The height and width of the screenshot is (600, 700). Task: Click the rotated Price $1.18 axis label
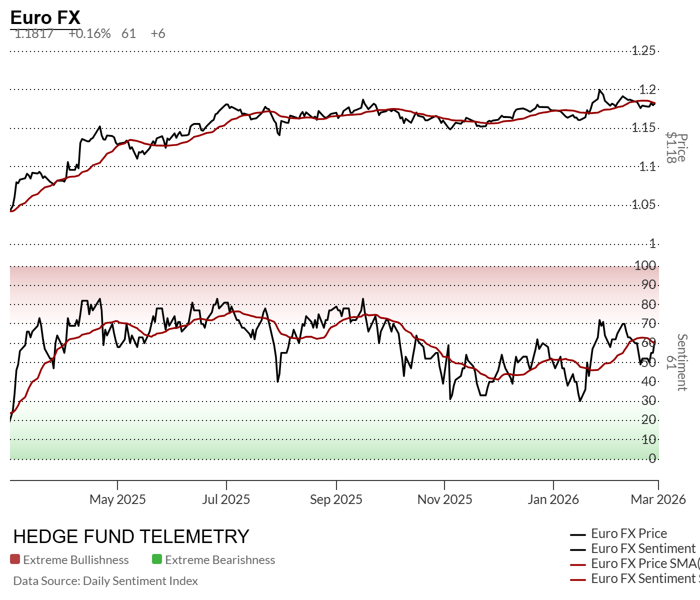[x=676, y=148]
